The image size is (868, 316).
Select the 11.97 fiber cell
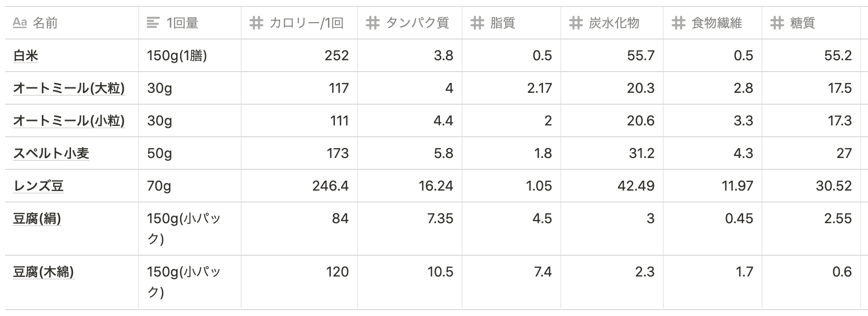coord(713,186)
